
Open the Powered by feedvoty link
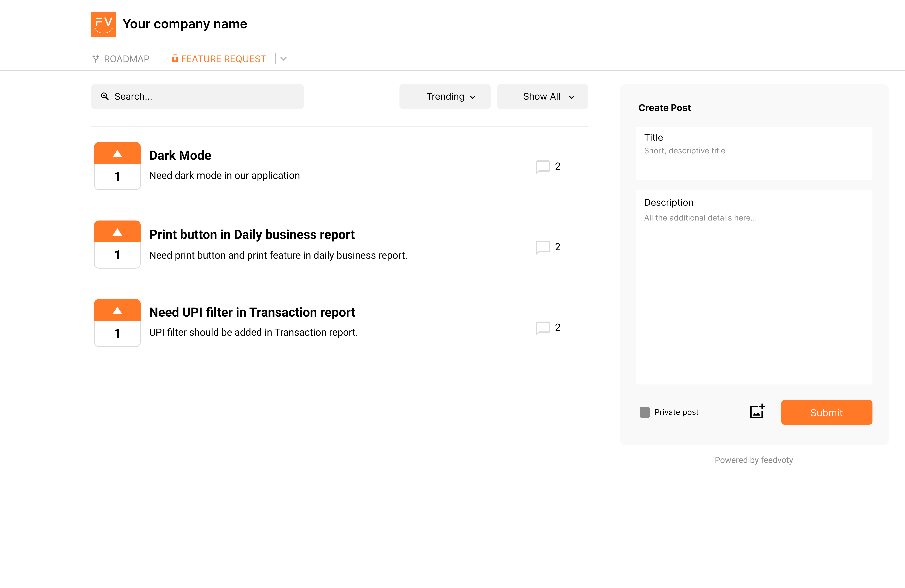pyautogui.click(x=753, y=460)
